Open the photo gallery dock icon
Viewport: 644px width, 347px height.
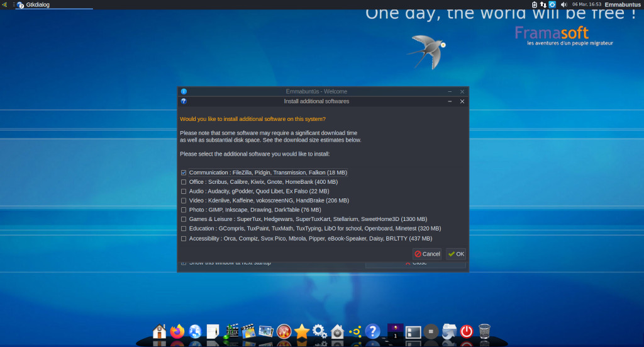tap(266, 331)
